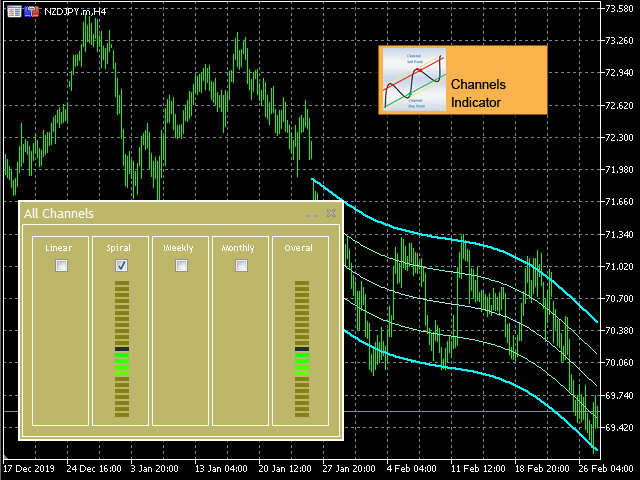Click the table icon beside the chart title
640x480 pixels.
point(14,11)
